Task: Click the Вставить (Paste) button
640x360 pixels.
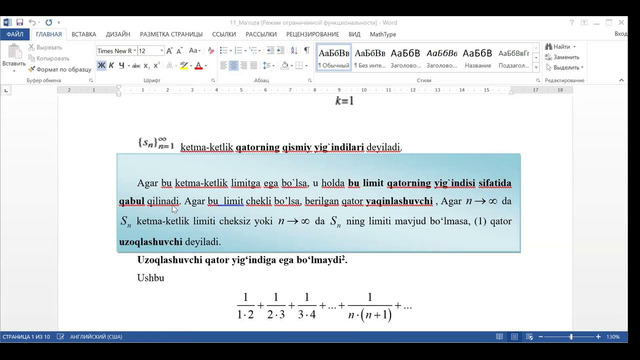Action: pos(14,57)
